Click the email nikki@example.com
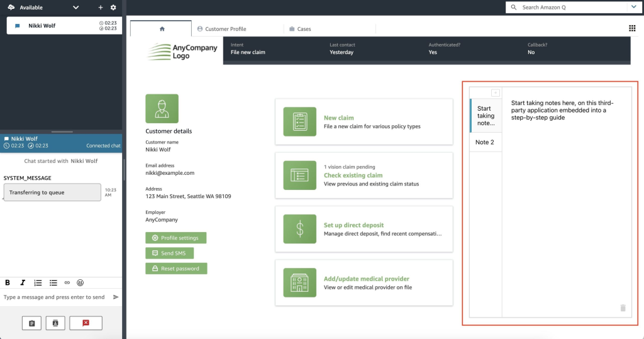644x339 pixels. [170, 173]
